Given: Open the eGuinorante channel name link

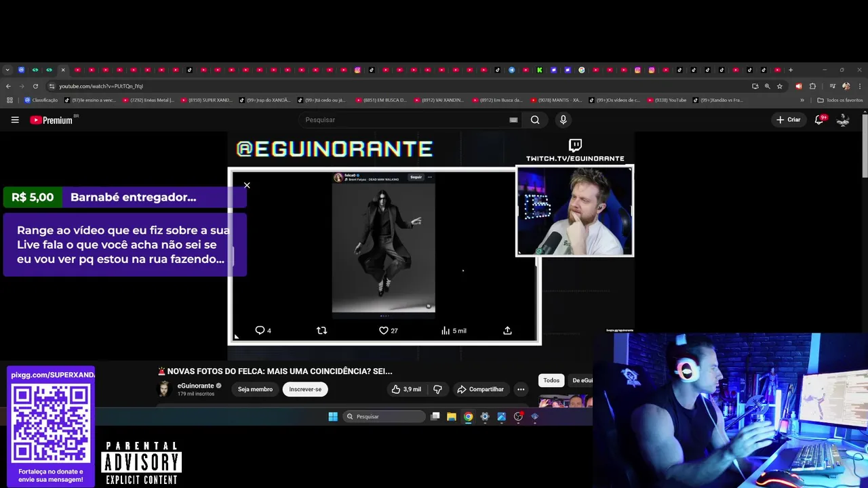Looking at the screenshot, I should pos(195,385).
